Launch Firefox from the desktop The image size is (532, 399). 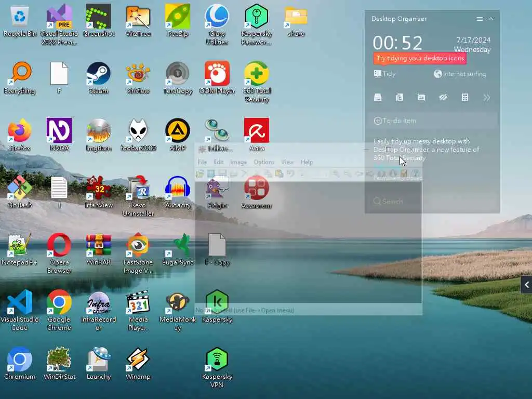pyautogui.click(x=20, y=135)
